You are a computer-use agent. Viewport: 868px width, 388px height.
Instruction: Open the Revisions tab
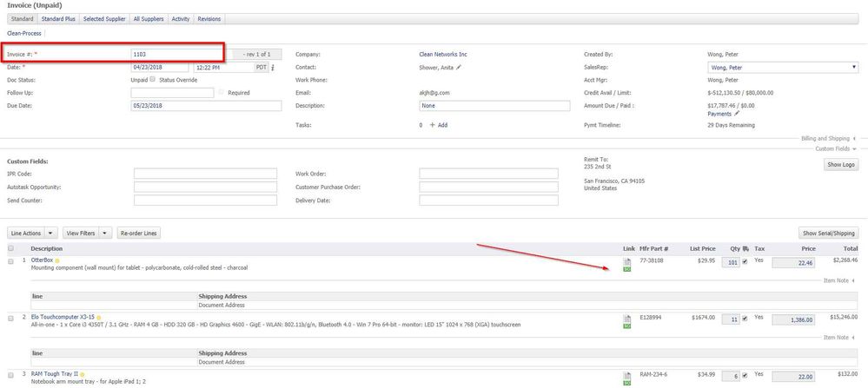209,18
